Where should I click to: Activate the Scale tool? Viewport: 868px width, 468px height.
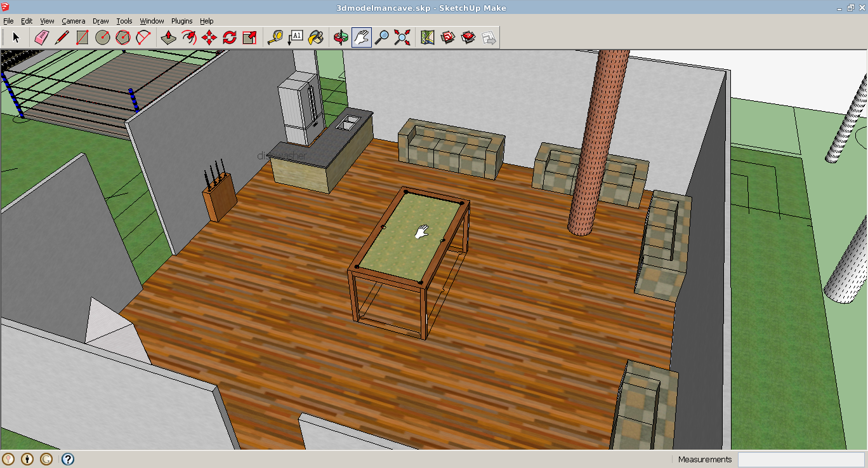coord(249,37)
